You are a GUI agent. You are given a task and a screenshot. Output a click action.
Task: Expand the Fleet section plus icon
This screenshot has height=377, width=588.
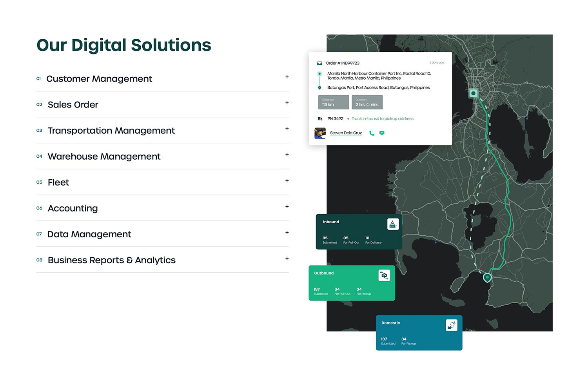click(287, 181)
